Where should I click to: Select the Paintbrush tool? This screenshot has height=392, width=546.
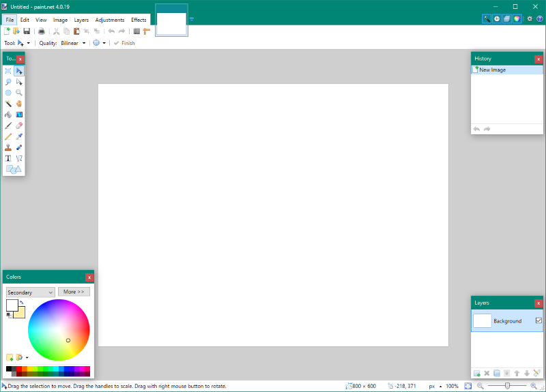point(8,125)
